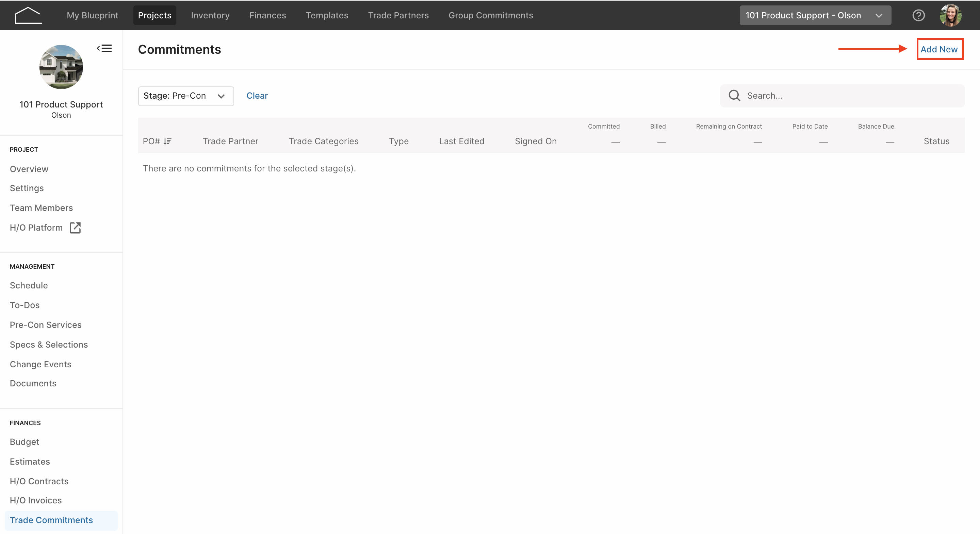Click the Status column header
The image size is (980, 534).
pos(936,141)
